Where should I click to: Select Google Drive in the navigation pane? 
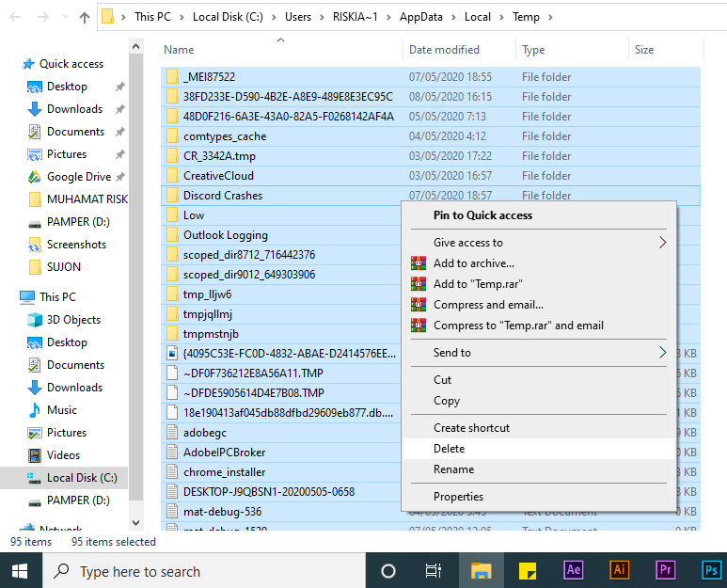(x=79, y=177)
